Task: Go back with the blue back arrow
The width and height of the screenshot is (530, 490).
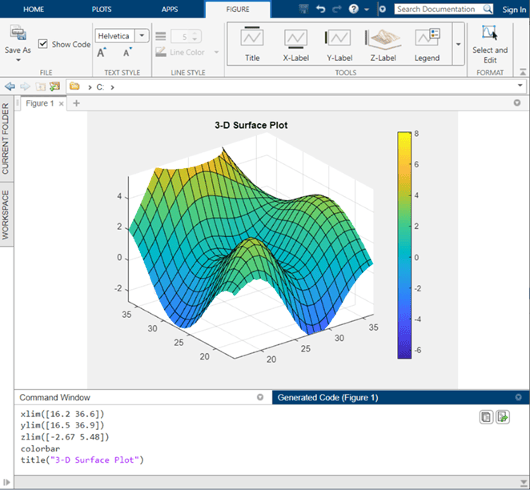Action: pyautogui.click(x=10, y=87)
